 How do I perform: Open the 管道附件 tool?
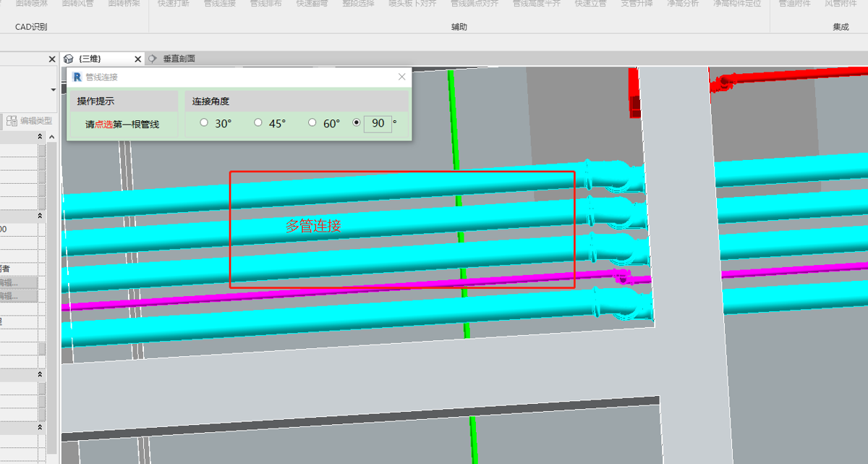[x=794, y=4]
